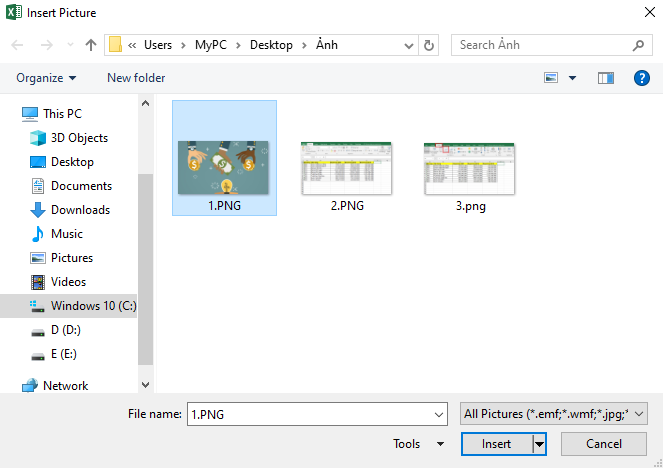Viewport: 663px width, 468px height.
Task: Open Pictures in the sidebar
Action: tap(61, 258)
